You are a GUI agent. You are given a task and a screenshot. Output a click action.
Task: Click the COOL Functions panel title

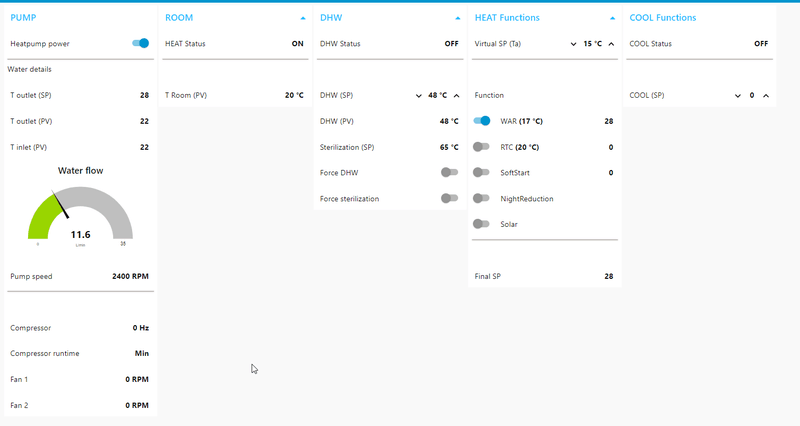coord(663,17)
